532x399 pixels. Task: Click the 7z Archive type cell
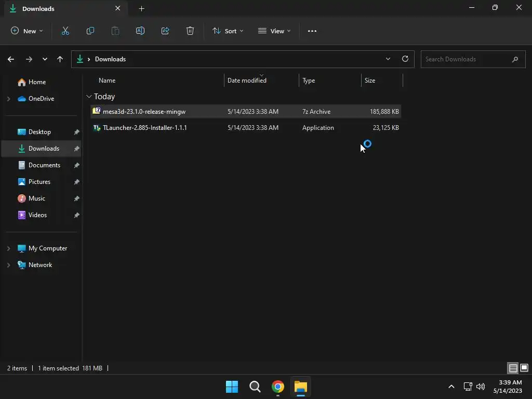pyautogui.click(x=316, y=112)
